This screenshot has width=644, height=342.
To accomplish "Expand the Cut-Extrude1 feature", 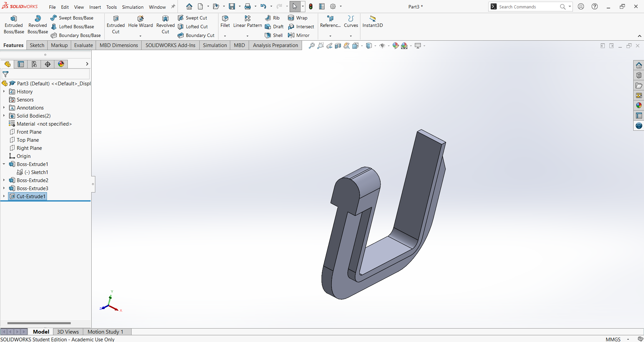I will [x=4, y=196].
